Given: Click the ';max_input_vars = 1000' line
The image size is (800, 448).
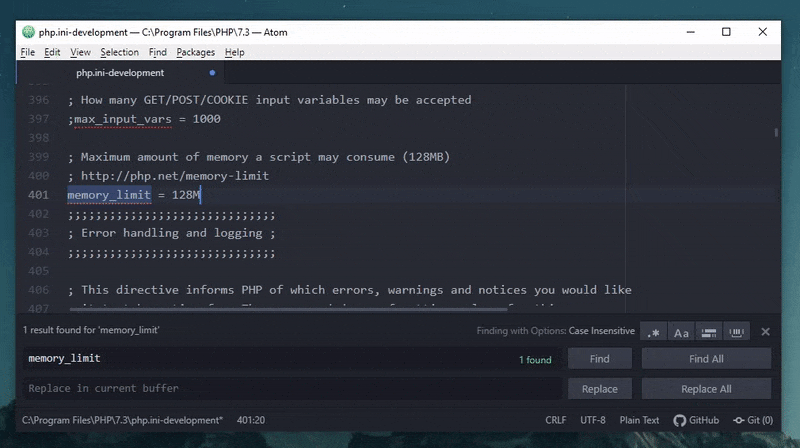Looking at the screenshot, I should click(x=144, y=119).
